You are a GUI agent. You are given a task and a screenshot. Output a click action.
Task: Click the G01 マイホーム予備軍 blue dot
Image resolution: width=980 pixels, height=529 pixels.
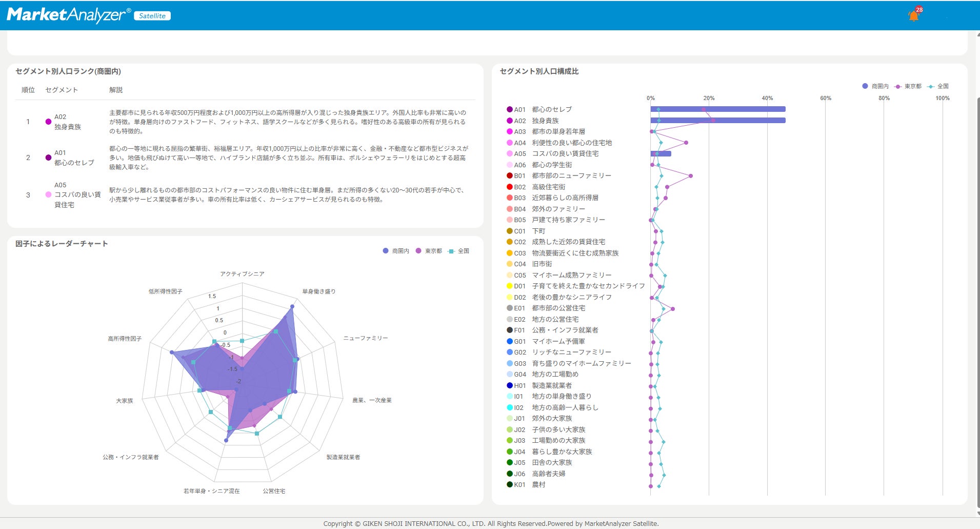coord(510,341)
